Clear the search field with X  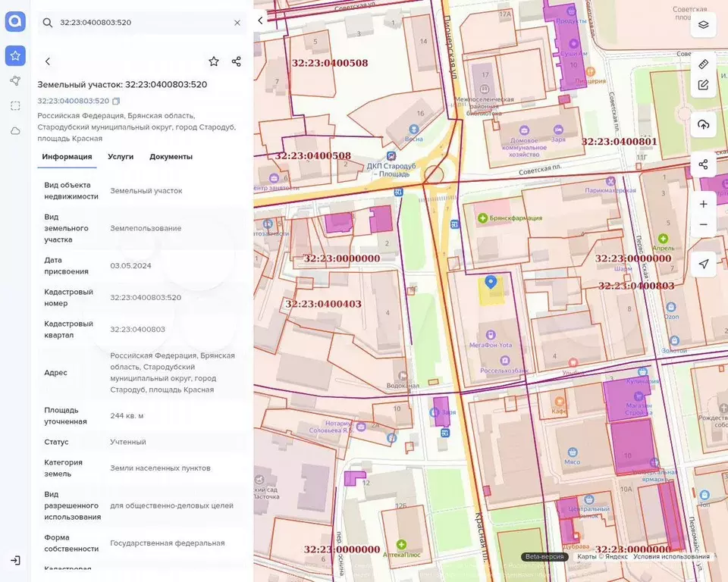click(x=237, y=22)
